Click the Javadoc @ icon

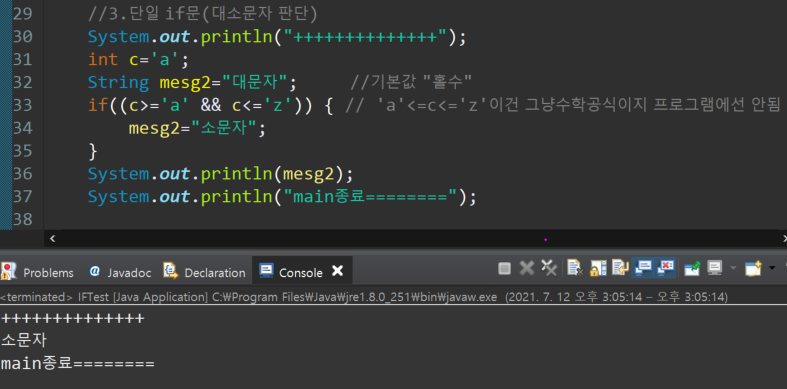pyautogui.click(x=94, y=272)
